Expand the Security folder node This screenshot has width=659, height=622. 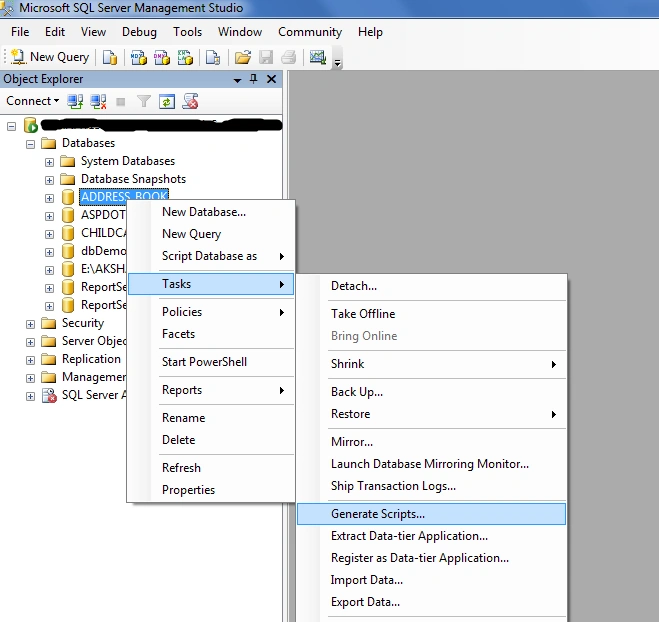coord(30,324)
